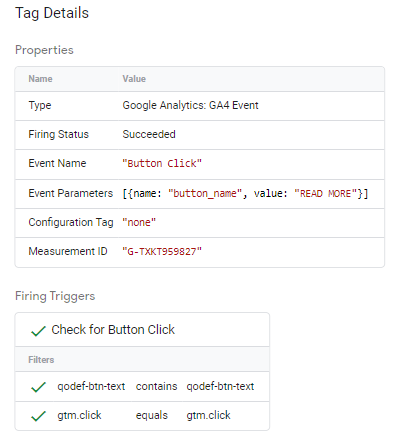This screenshot has height=443, width=418.
Task: Select the G-TXKT959827 measurement ID
Action: click(x=162, y=252)
